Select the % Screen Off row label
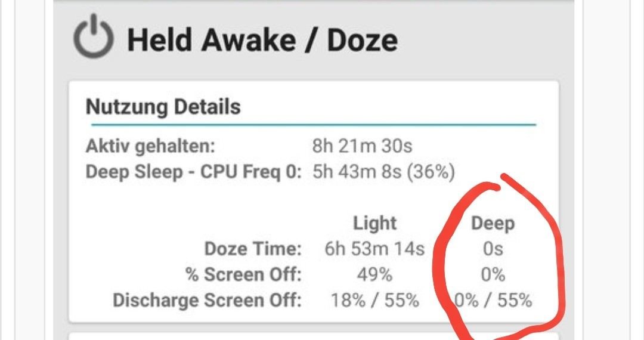 coord(243,274)
